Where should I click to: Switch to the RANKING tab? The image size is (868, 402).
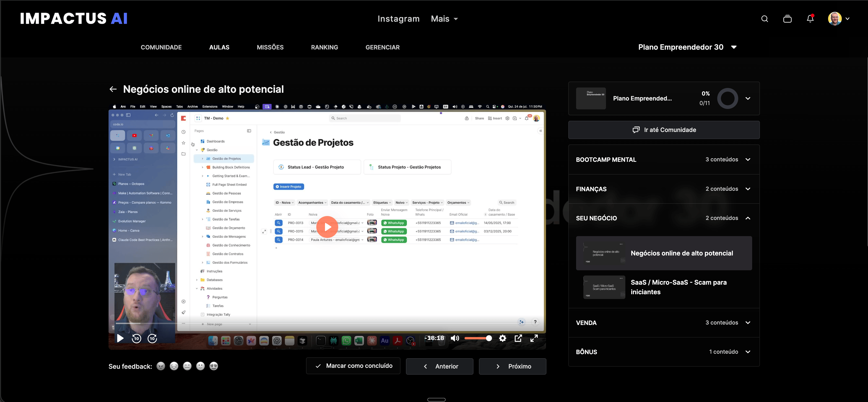(324, 47)
